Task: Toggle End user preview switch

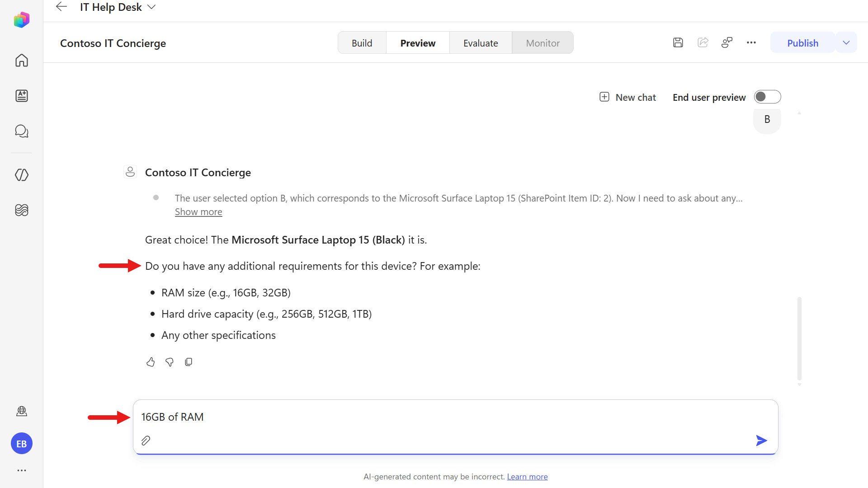Action: point(767,97)
